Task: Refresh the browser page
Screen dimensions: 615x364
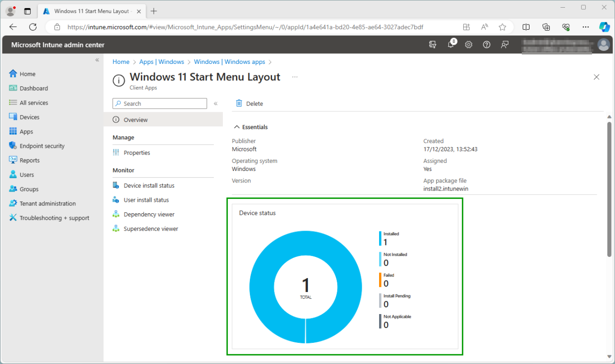Action: point(33,27)
